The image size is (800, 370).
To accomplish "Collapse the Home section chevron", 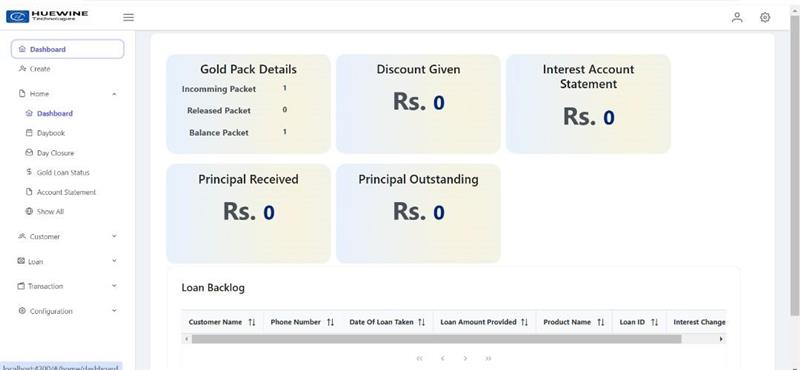I will tap(114, 94).
